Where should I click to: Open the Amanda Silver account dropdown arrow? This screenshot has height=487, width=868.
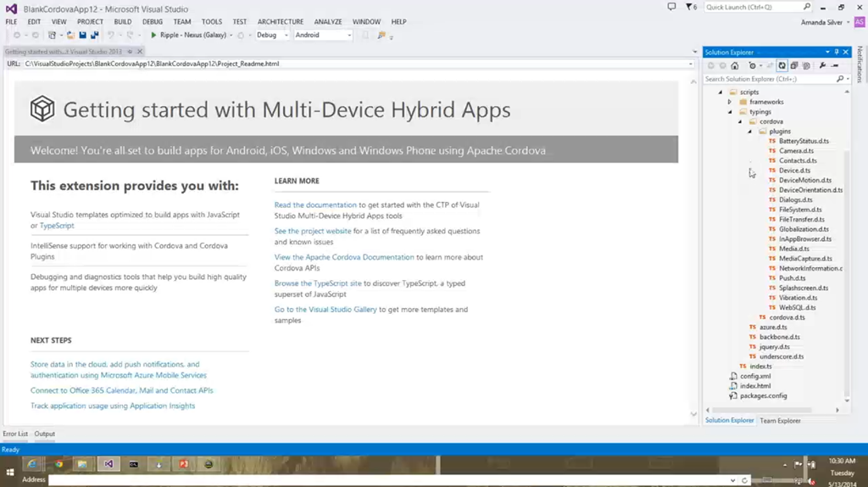tap(848, 23)
